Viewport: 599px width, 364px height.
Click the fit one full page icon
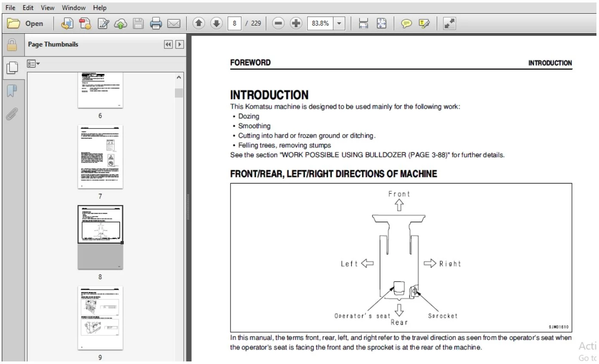(382, 24)
